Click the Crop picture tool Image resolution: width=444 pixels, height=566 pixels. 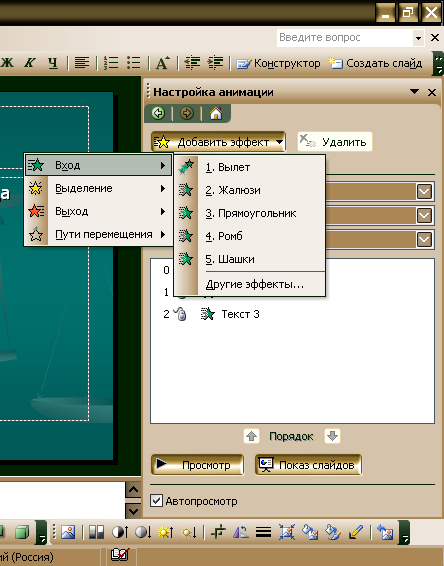click(218, 532)
